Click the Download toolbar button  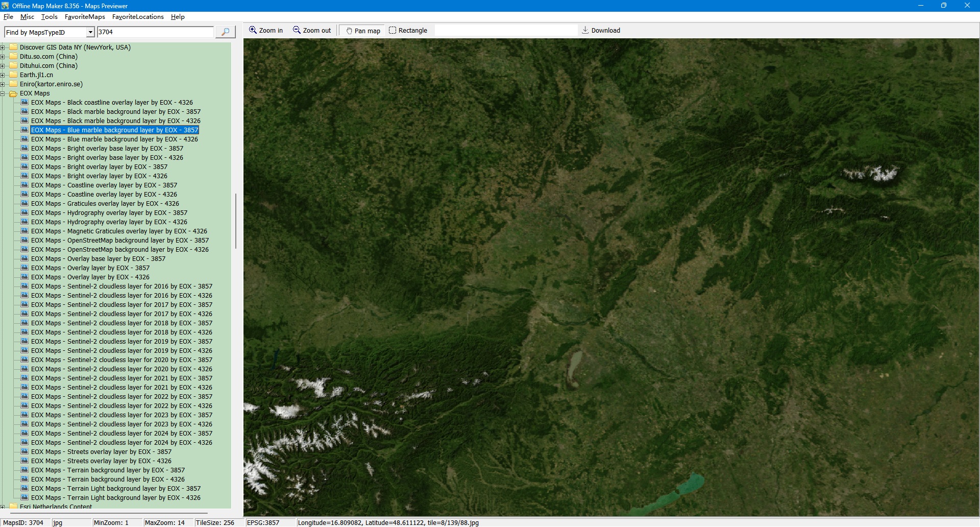[x=601, y=31]
